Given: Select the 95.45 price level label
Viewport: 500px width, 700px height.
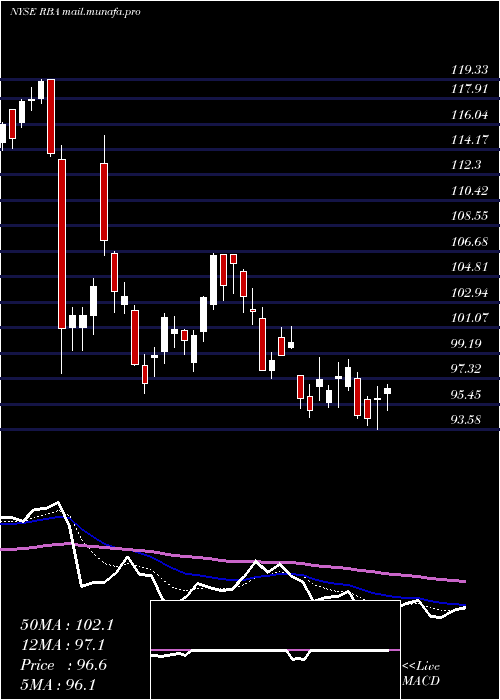Looking at the screenshot, I should point(467,395).
